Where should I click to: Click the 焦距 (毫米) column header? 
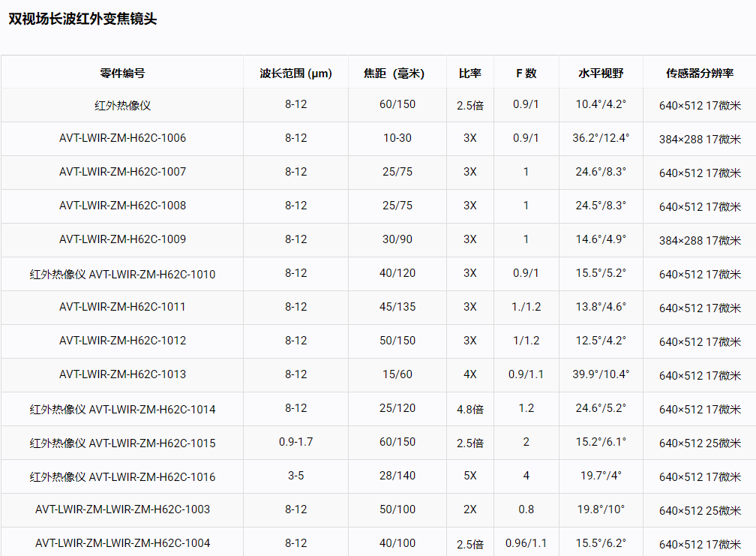click(394, 74)
